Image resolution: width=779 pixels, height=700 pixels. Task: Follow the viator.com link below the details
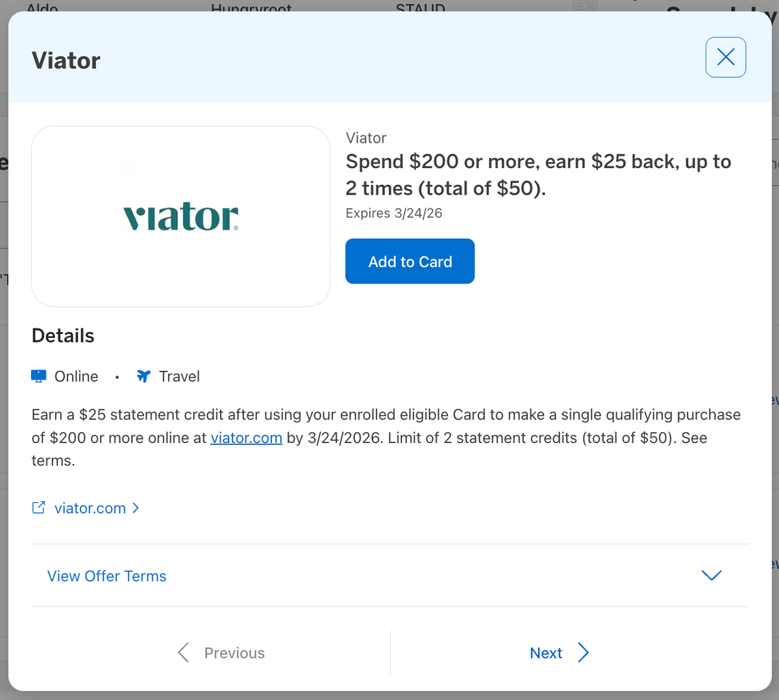click(x=90, y=508)
